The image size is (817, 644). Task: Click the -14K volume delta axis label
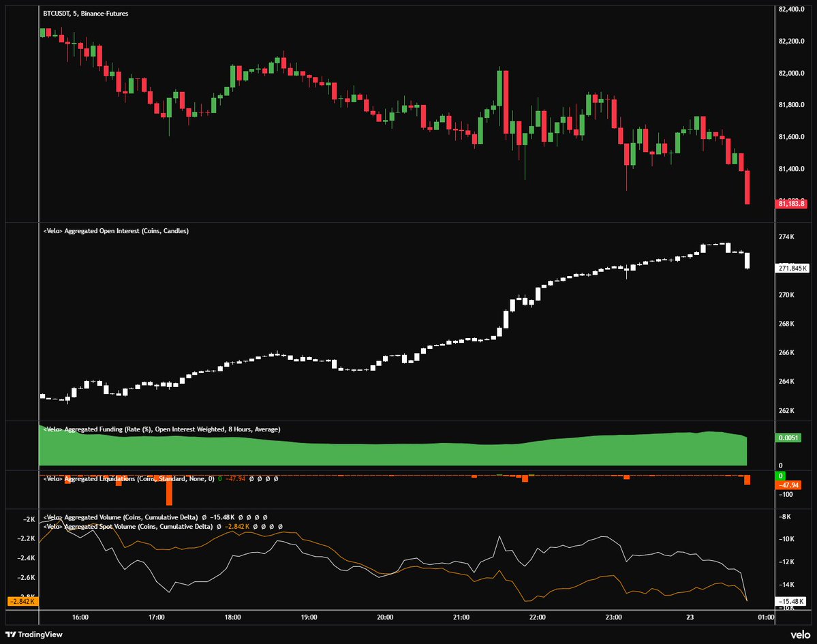786,585
